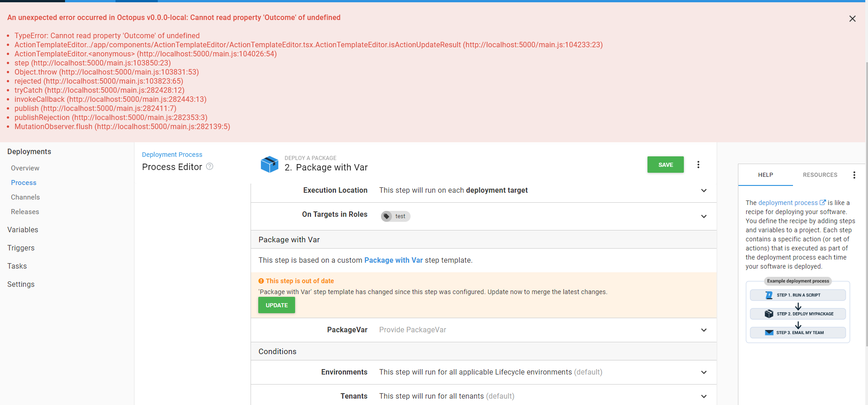Click the Deploy a Package box icon

coord(269,164)
